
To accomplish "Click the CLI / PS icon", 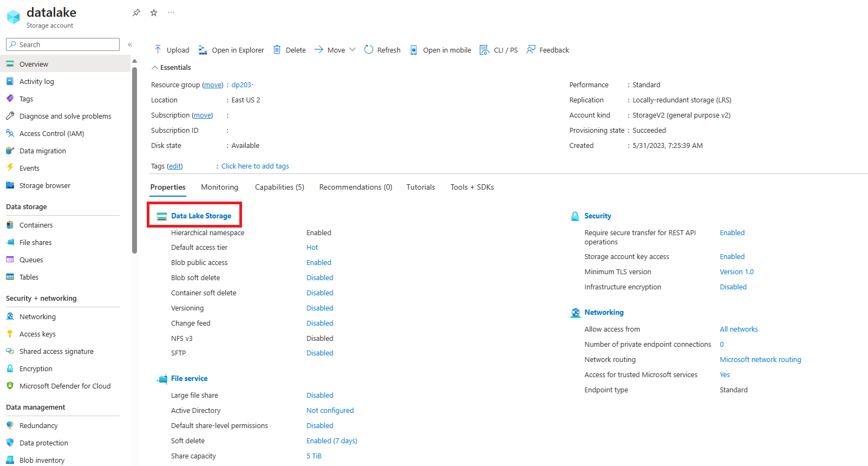I will (x=484, y=50).
